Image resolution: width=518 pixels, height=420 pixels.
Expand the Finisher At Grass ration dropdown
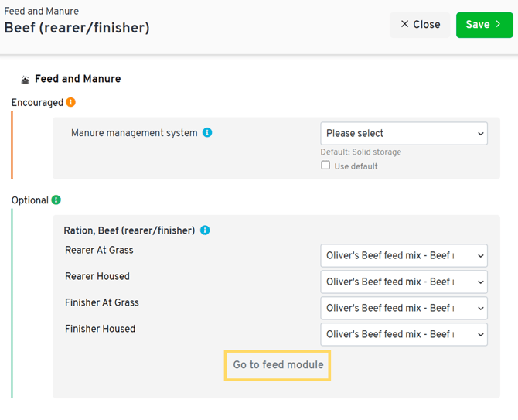click(x=404, y=308)
